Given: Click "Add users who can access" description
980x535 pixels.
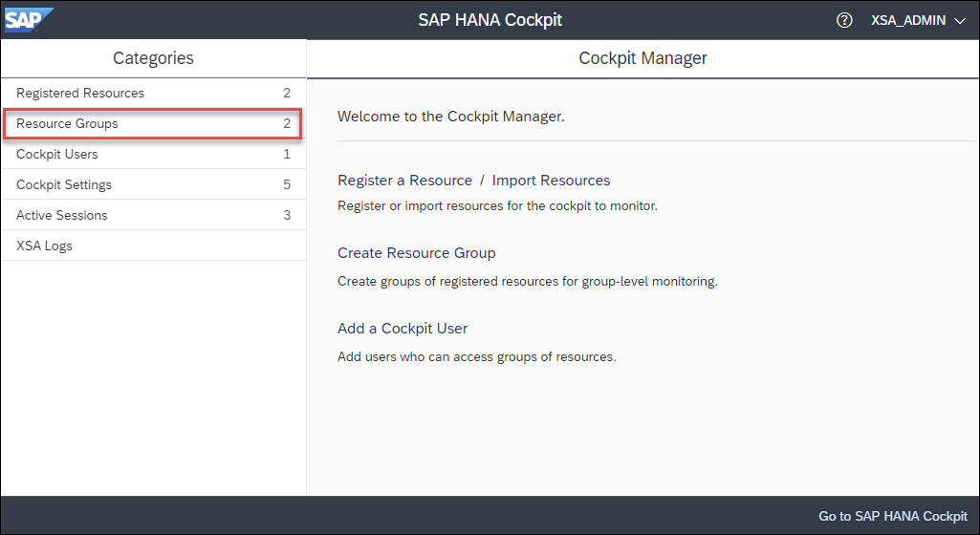Looking at the screenshot, I should point(477,357).
